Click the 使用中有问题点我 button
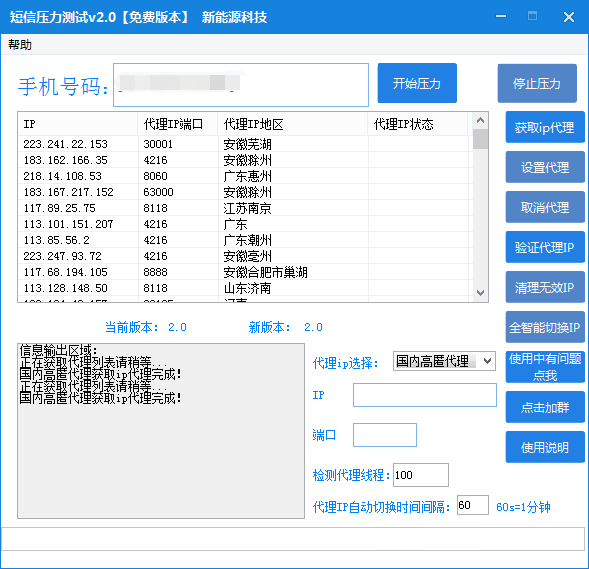The width and height of the screenshot is (589, 569). (x=545, y=367)
